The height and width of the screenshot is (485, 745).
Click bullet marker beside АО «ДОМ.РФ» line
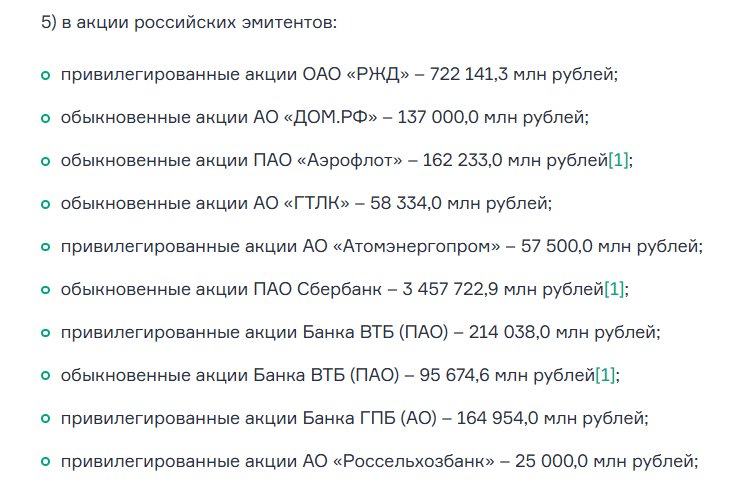[x=46, y=118]
